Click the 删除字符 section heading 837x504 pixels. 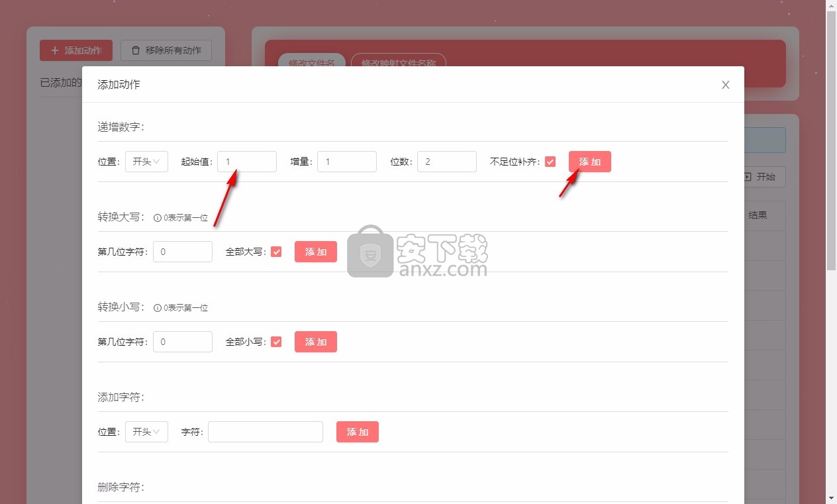(121, 487)
